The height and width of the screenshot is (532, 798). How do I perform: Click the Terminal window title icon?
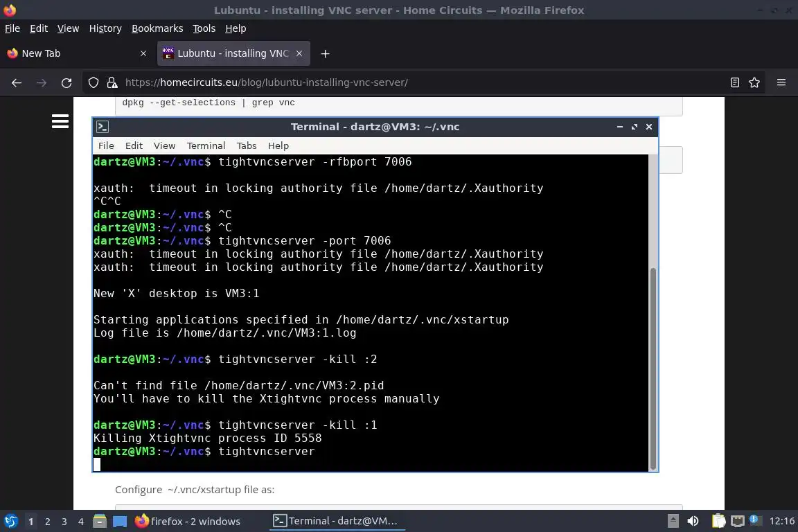[103, 127]
